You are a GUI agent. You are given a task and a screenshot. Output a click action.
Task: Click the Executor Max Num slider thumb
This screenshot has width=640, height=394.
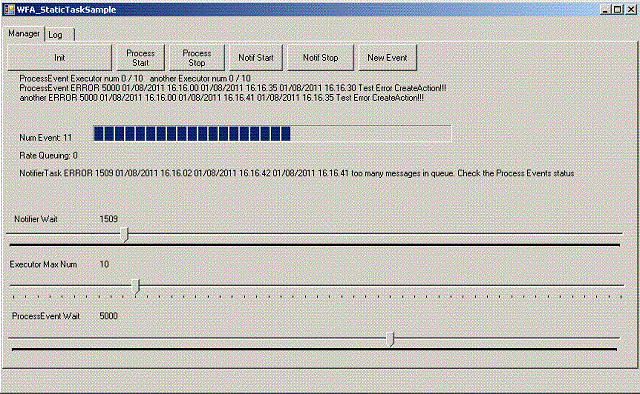coord(137,287)
